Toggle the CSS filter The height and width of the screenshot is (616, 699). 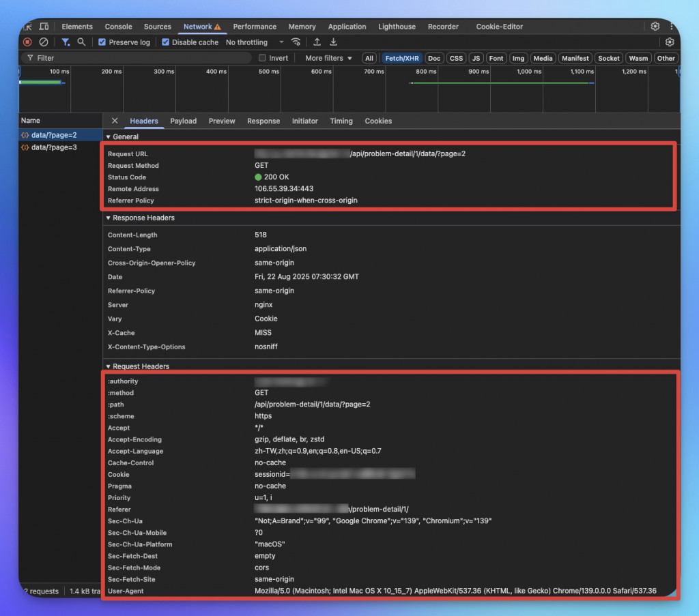coord(456,59)
